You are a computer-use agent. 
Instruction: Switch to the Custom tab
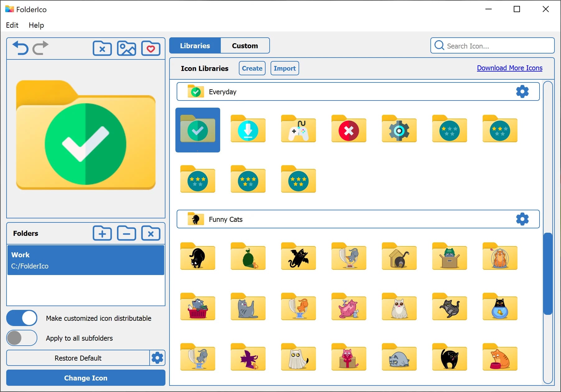click(x=245, y=46)
